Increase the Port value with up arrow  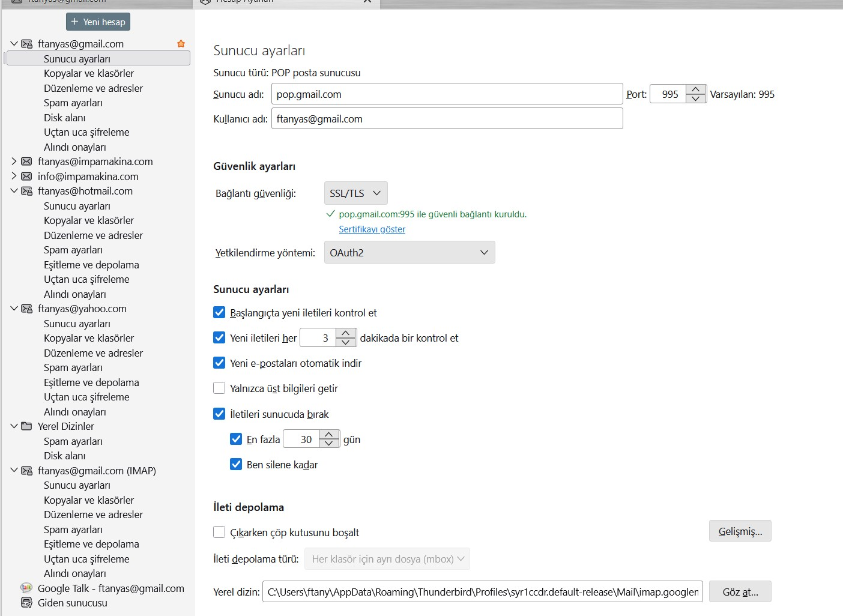coord(695,89)
